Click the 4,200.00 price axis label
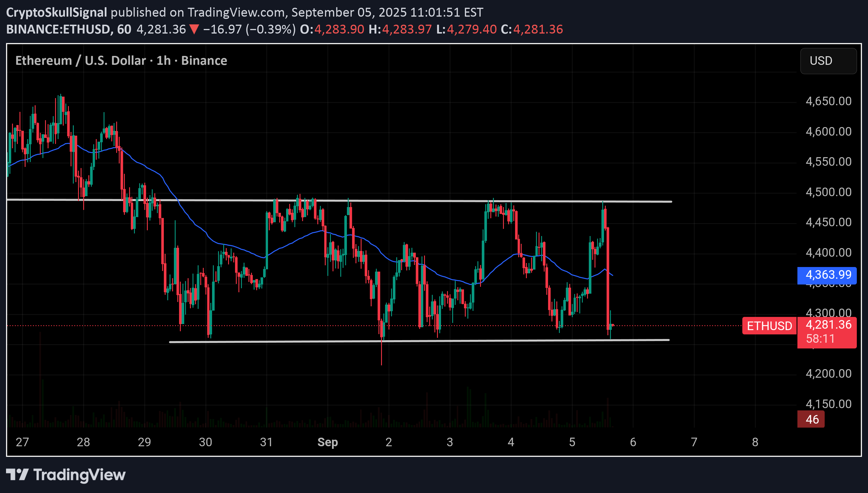The width and height of the screenshot is (868, 493). point(828,373)
